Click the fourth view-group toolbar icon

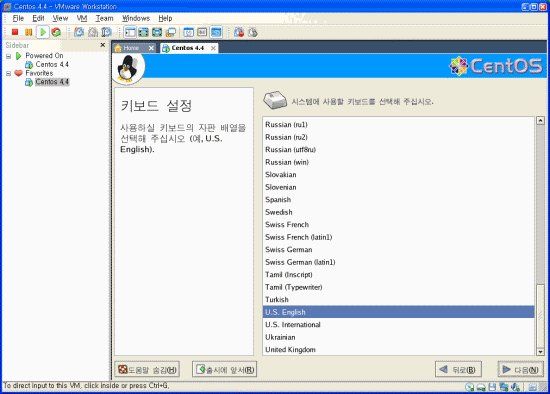coord(170,32)
